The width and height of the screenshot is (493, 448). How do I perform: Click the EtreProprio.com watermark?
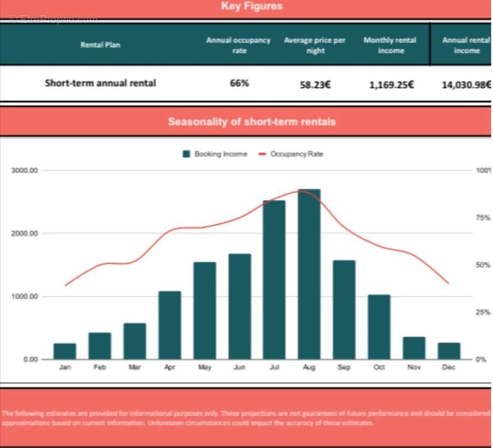53,20
